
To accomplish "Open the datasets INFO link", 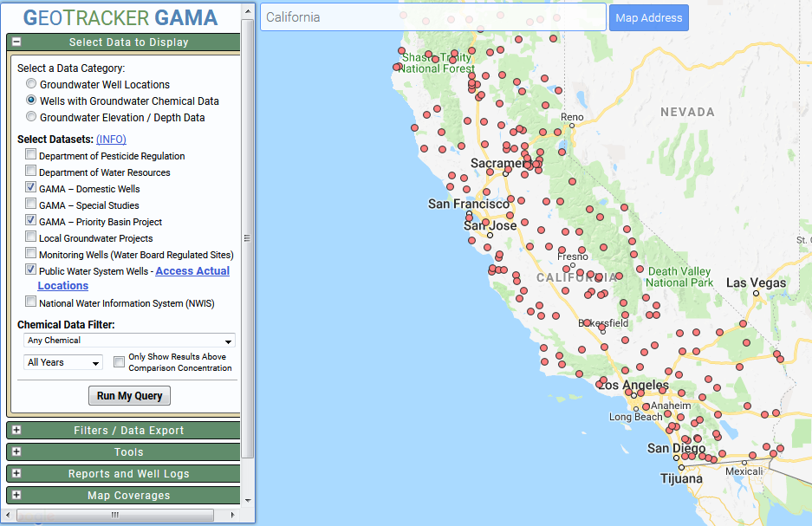I will 111,140.
